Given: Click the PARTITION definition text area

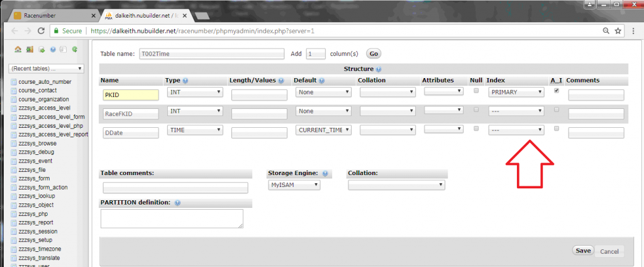Looking at the screenshot, I should (172, 219).
